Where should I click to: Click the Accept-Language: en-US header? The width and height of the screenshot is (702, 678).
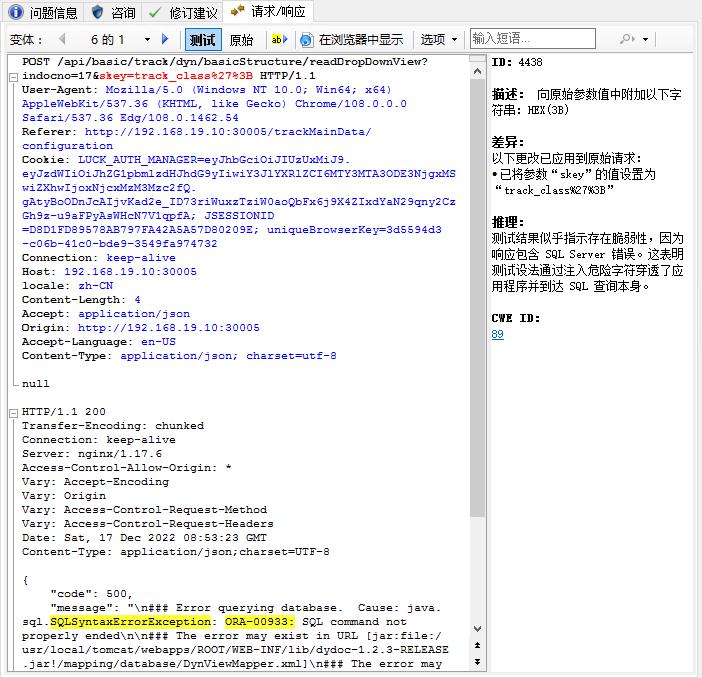(x=98, y=342)
